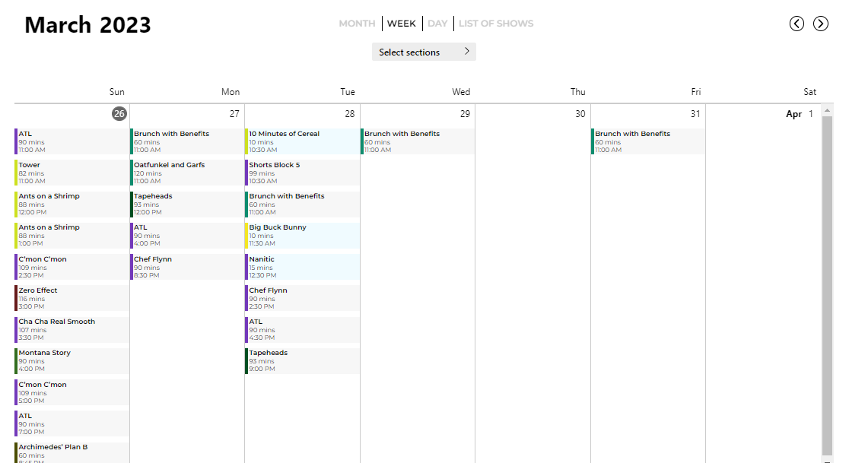Open Tapeheads 12:00 PM show on Monday
This screenshot has width=868, height=463.
click(187, 204)
